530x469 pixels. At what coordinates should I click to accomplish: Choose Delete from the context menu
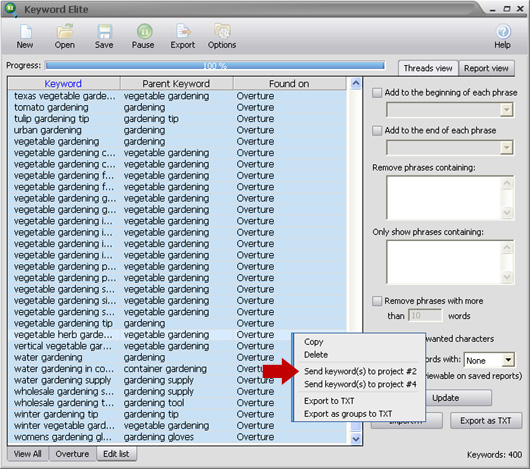tap(316, 355)
